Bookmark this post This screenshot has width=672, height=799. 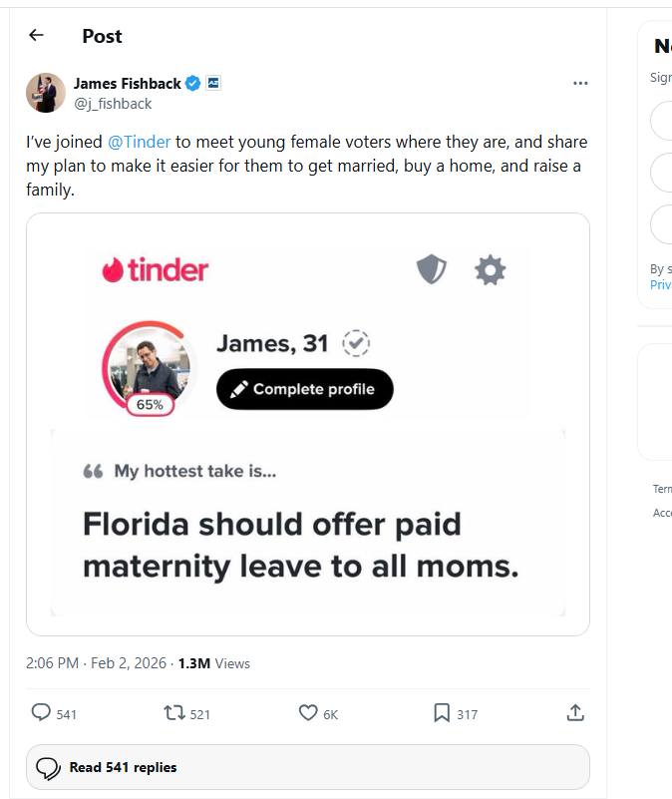(x=442, y=713)
